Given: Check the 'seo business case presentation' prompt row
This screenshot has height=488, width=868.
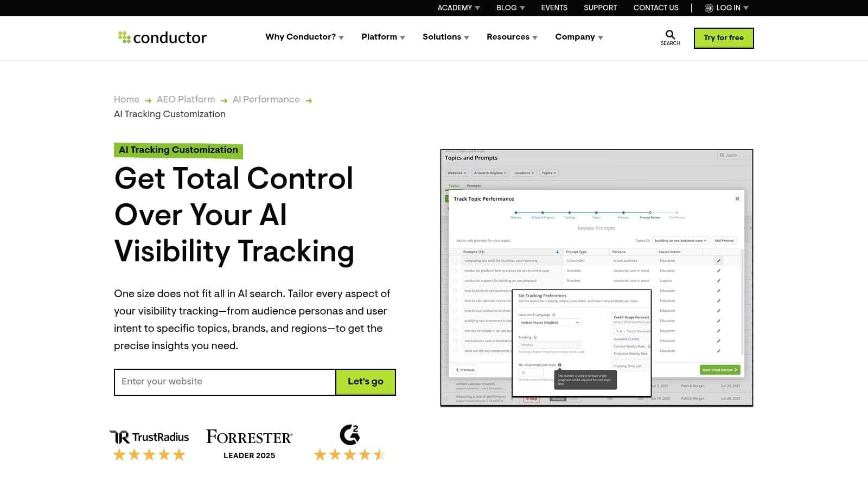Looking at the screenshot, I should pyautogui.click(x=455, y=341).
